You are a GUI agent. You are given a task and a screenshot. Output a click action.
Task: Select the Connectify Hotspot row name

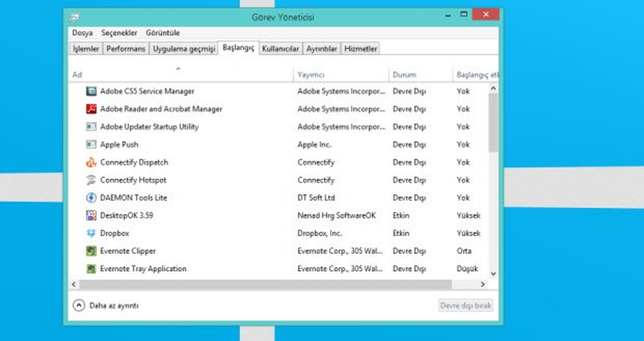(133, 180)
